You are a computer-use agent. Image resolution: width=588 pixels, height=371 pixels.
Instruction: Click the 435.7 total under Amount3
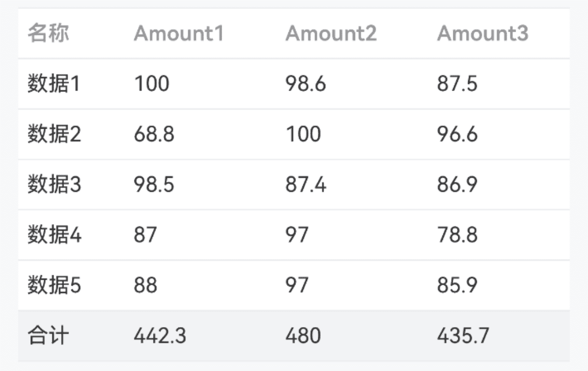(463, 336)
